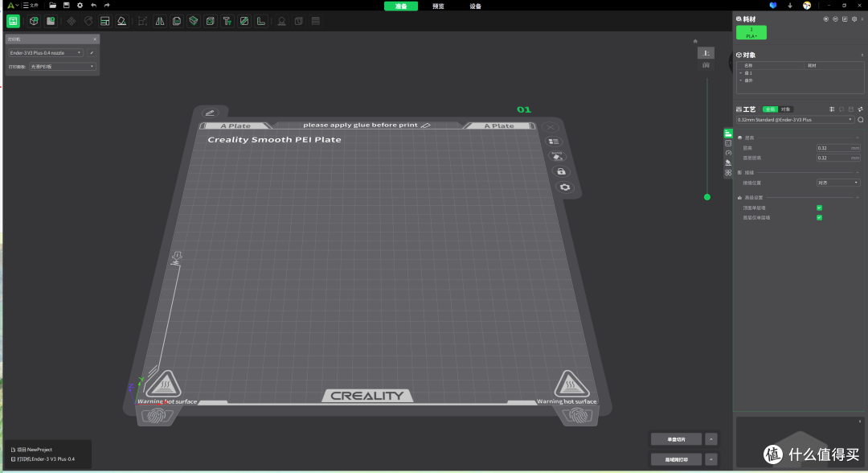
Task: Add a filament with plus icon
Action: [826, 19]
